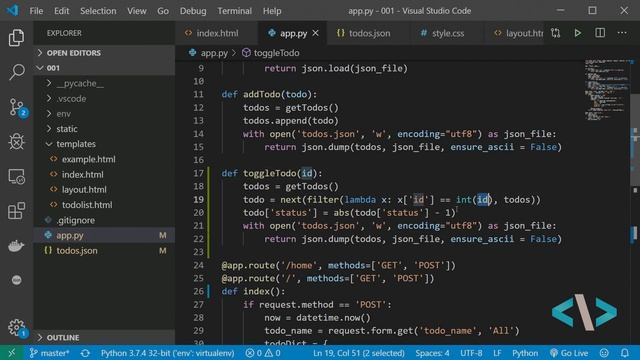Change indentation via Spaces: 4
This screenshot has height=360, width=640.
(432, 353)
